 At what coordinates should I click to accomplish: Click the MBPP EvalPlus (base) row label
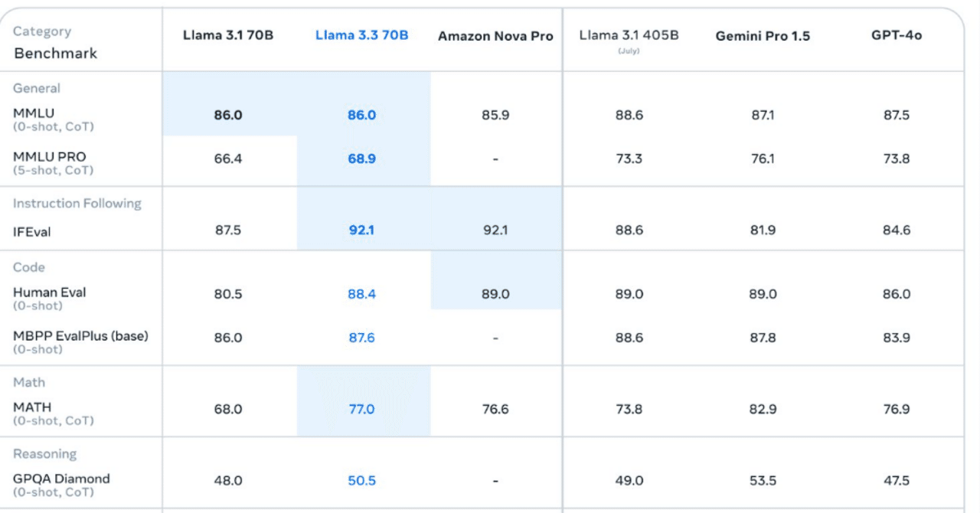(x=80, y=336)
